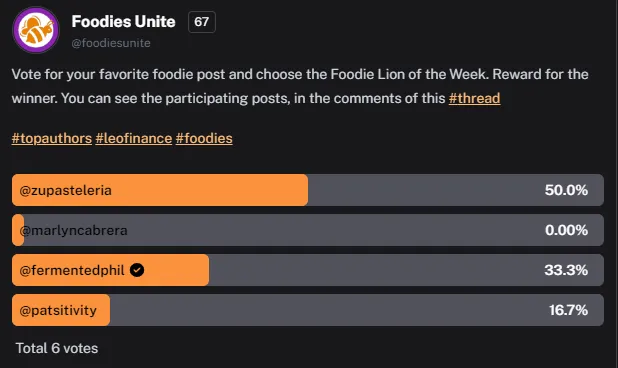This screenshot has height=368, width=618.
Task: Follow the #leofinance hashtag link
Action: pyautogui.click(x=134, y=138)
